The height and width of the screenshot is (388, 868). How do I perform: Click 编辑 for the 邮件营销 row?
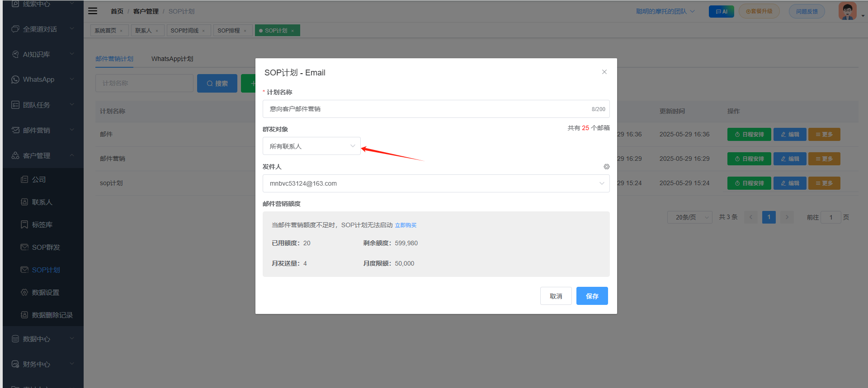790,159
